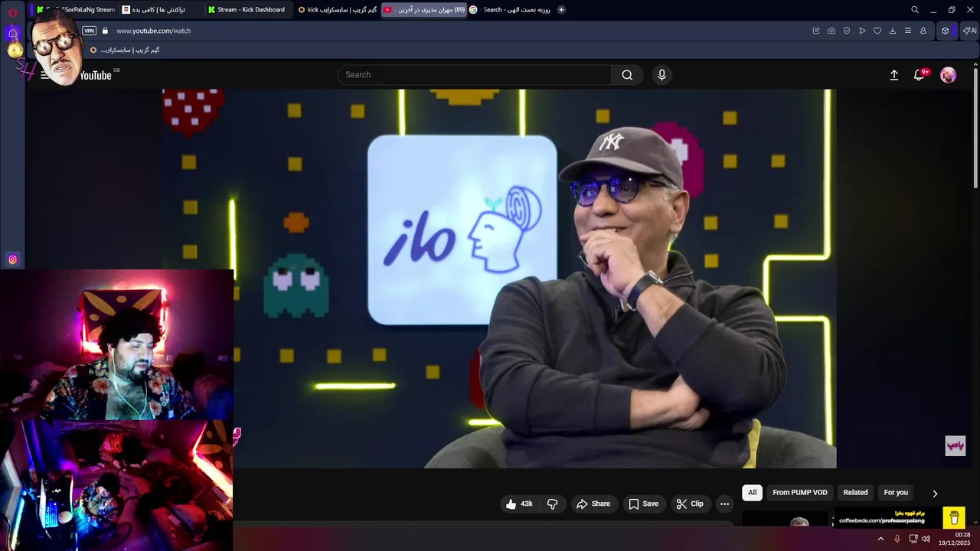Open the Opera menu logo
The width and height of the screenshot is (980, 551).
click(x=12, y=12)
